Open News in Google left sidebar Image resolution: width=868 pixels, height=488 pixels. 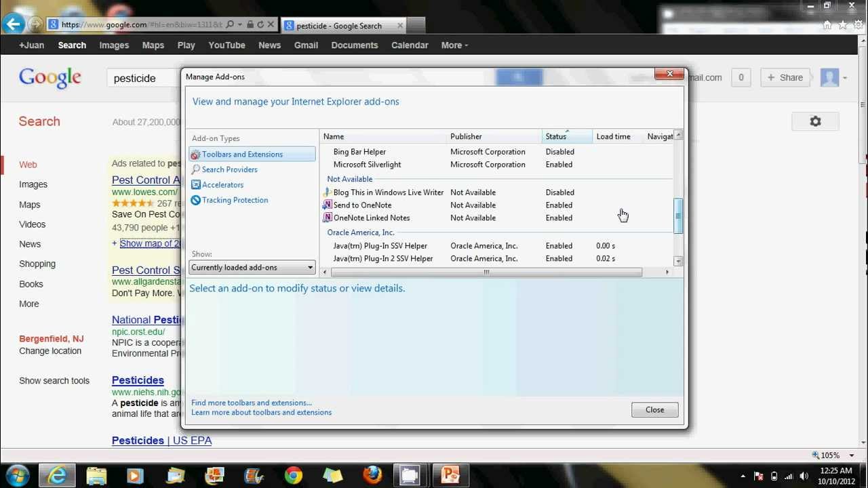[x=30, y=244]
